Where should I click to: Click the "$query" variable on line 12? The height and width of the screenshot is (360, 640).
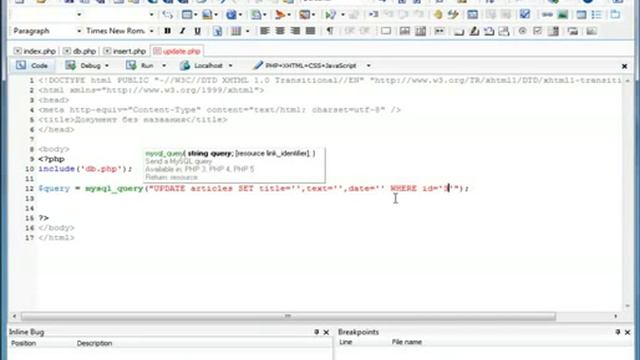(54, 188)
